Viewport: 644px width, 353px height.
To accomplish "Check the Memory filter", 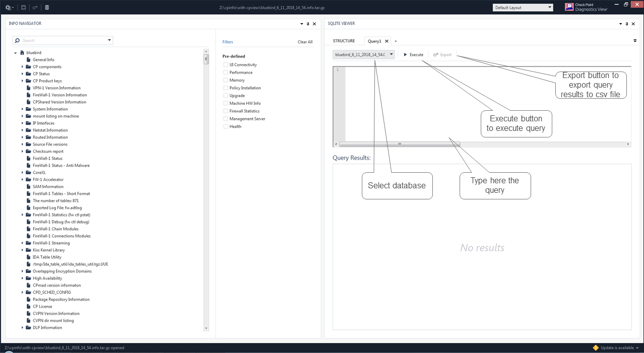I will pyautogui.click(x=226, y=80).
